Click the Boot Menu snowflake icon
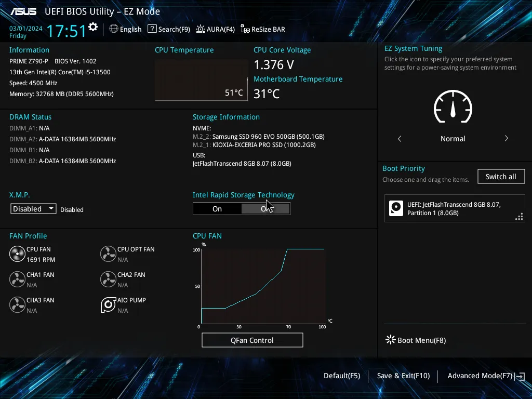This screenshot has width=532, height=399. pos(391,340)
